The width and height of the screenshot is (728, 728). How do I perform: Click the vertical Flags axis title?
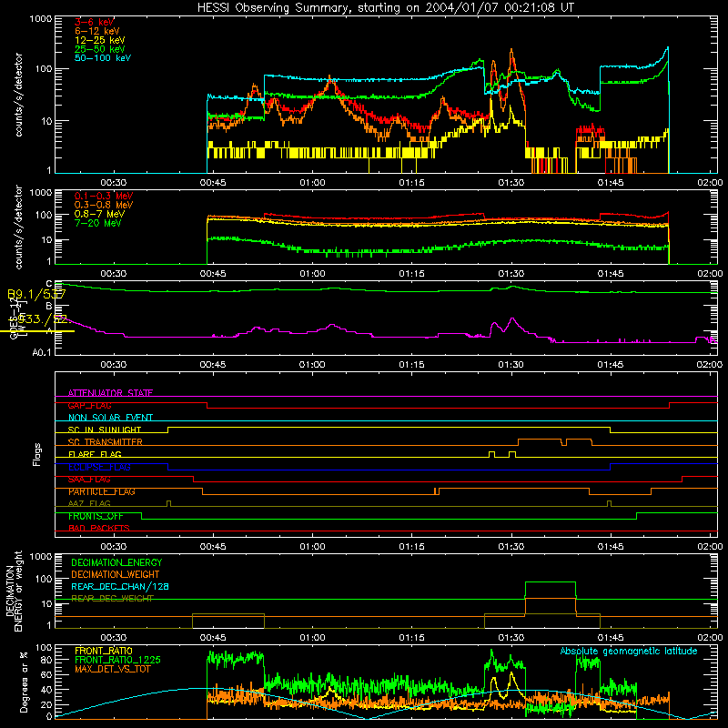(x=37, y=454)
